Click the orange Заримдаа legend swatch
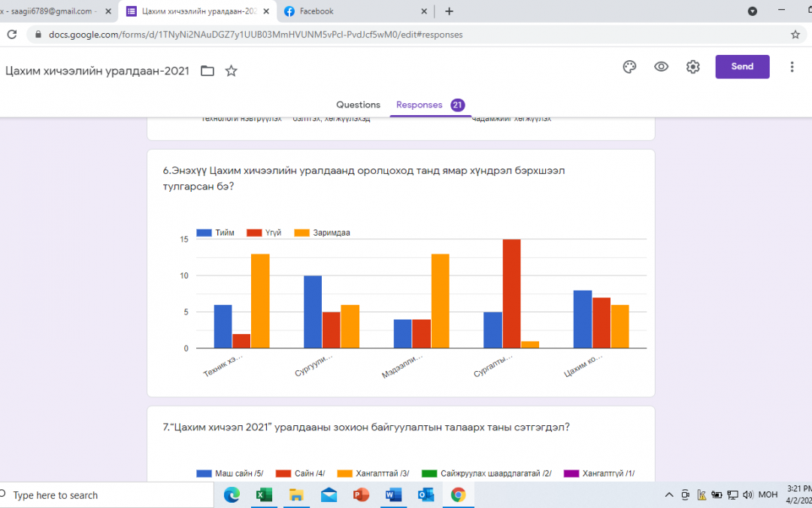This screenshot has height=508, width=812. [x=302, y=233]
